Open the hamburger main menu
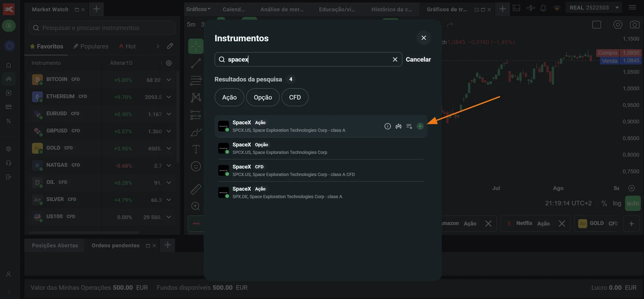The width and height of the screenshot is (644, 299). 632,8
